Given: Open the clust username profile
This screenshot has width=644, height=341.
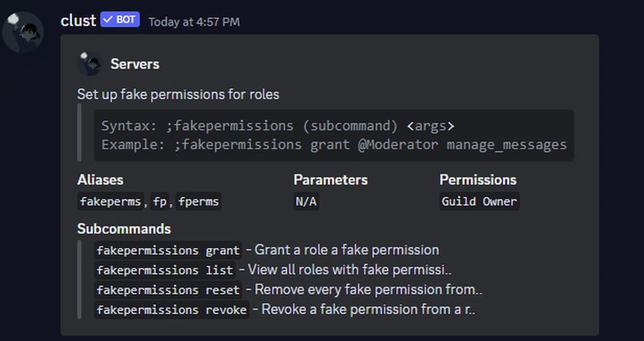Looking at the screenshot, I should (x=78, y=21).
